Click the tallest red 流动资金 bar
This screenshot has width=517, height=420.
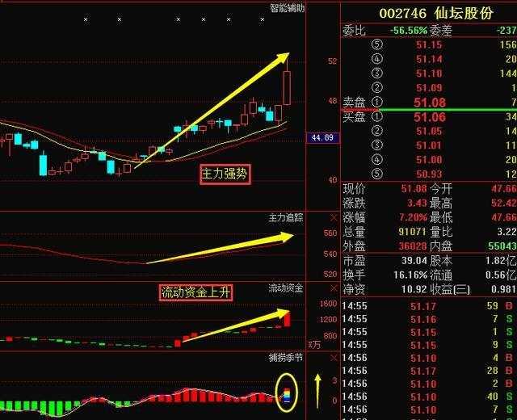(x=288, y=319)
